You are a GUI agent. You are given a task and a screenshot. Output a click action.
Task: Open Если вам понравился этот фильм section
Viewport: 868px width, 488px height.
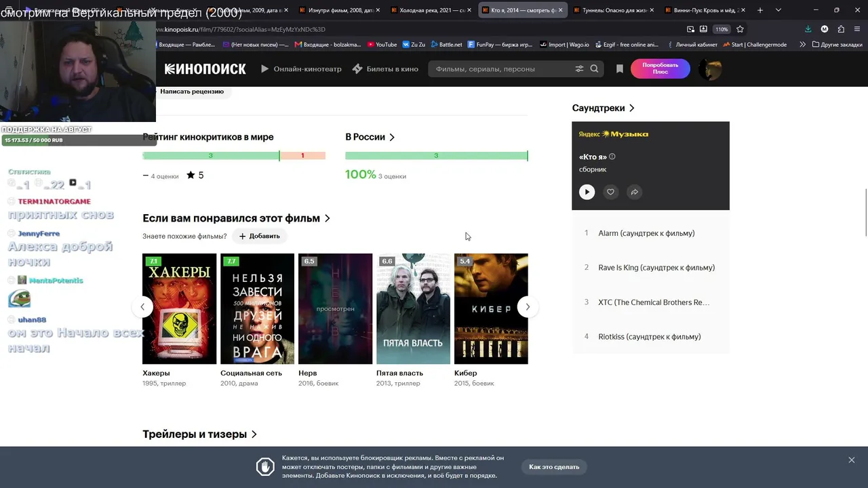237,218
